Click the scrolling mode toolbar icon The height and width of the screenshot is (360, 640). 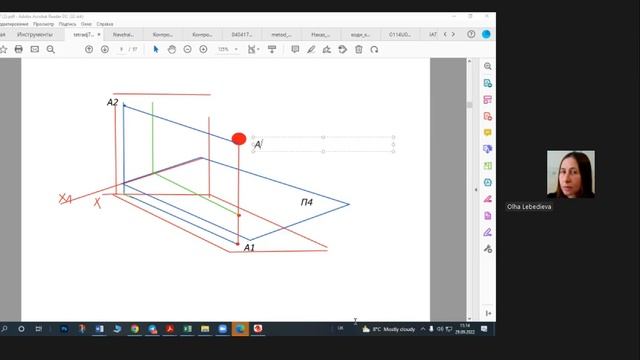tap(272, 49)
